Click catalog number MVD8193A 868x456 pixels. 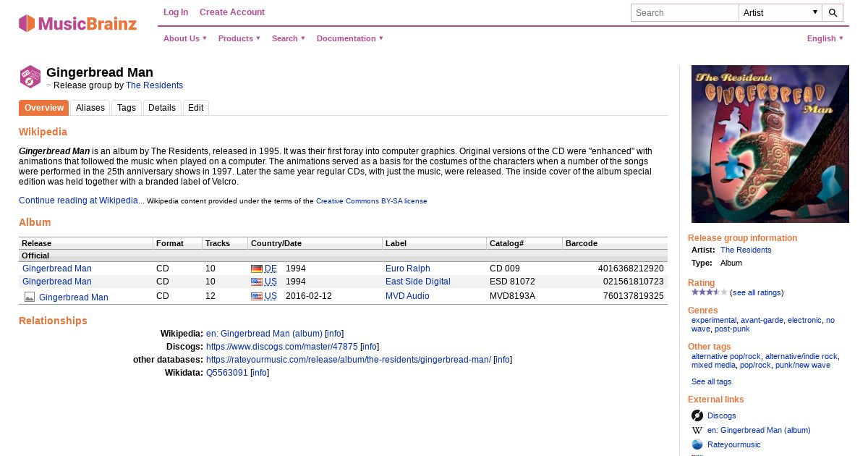(x=512, y=296)
